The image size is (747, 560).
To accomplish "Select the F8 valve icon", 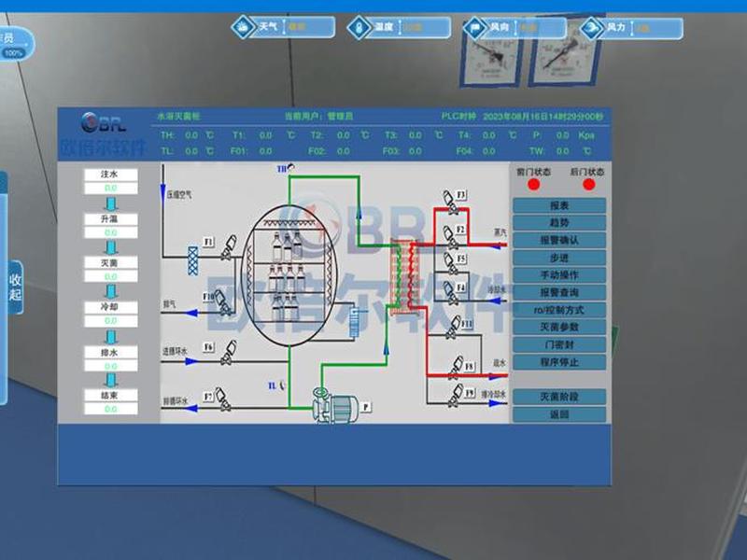I will tap(457, 367).
